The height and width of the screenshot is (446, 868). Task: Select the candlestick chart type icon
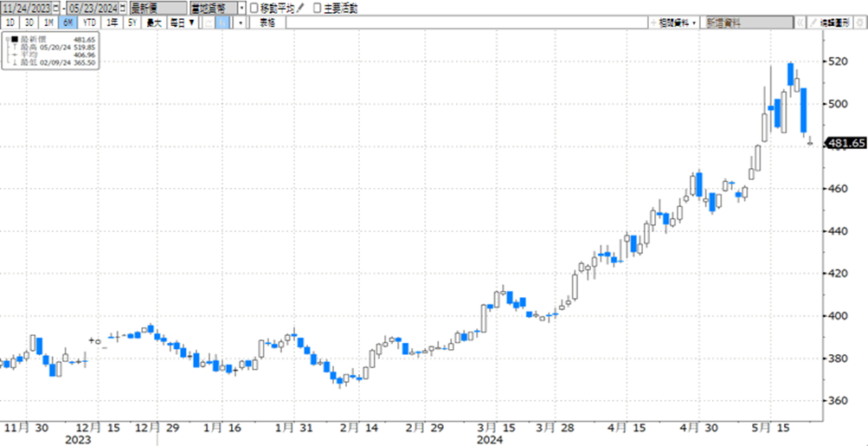[x=222, y=23]
